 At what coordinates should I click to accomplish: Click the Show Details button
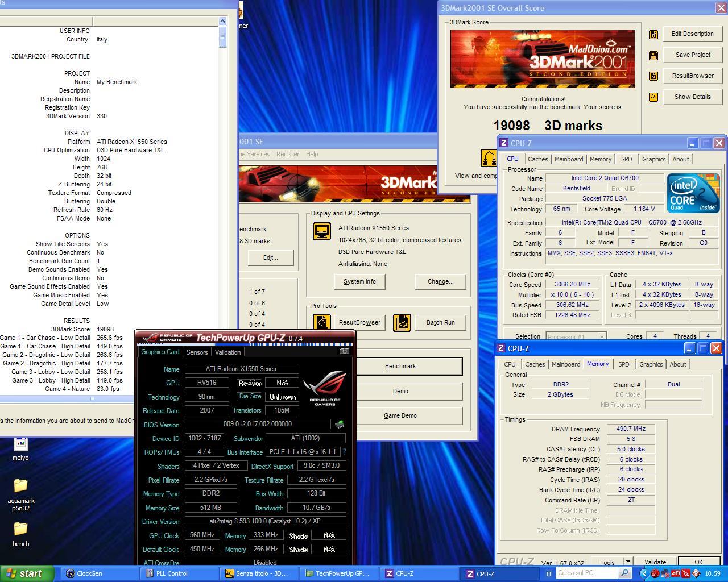coord(692,97)
